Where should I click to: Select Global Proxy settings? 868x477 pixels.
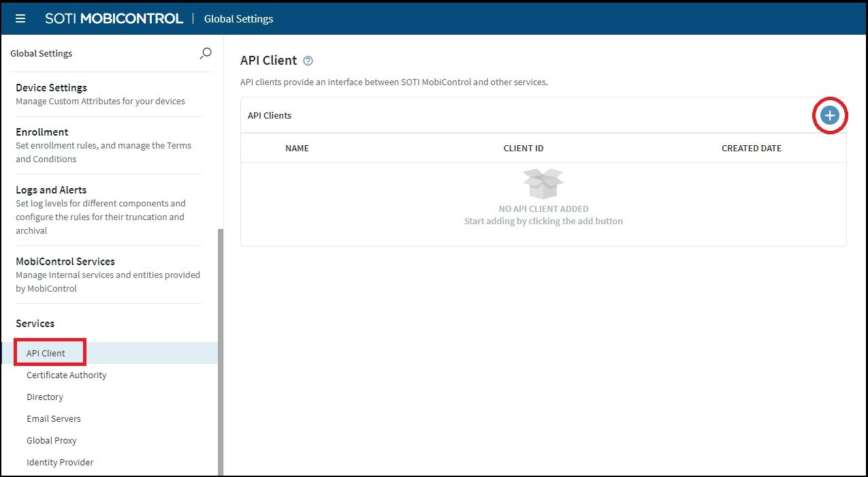click(x=51, y=440)
